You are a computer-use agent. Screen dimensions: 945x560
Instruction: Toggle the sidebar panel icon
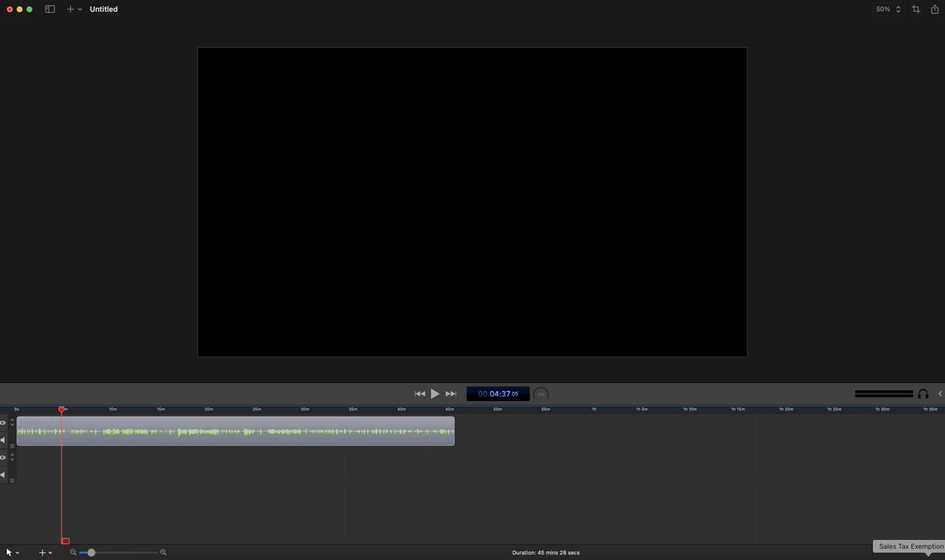point(50,9)
